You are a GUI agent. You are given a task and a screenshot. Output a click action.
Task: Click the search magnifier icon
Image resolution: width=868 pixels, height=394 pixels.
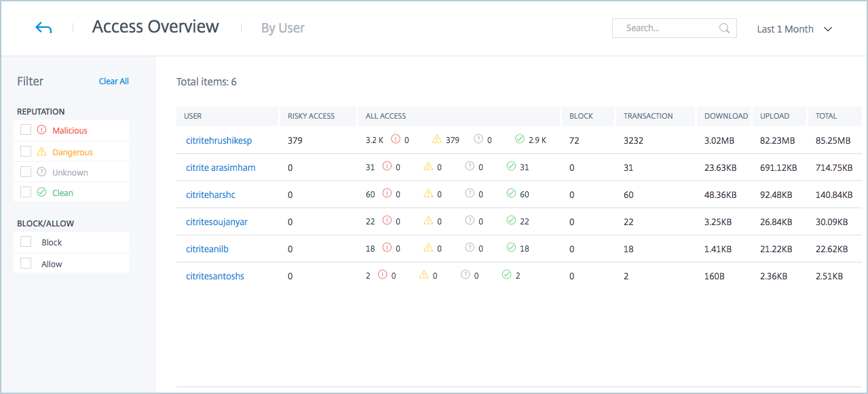tap(724, 28)
